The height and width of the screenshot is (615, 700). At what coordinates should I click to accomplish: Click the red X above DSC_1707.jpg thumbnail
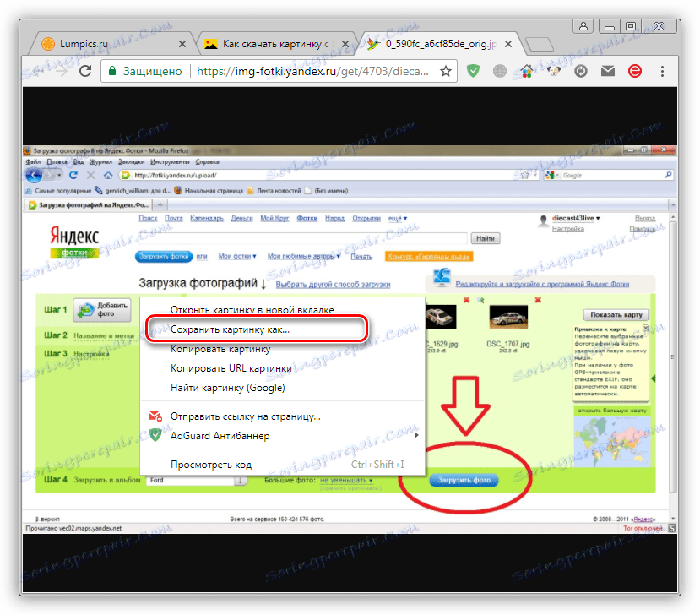538,300
